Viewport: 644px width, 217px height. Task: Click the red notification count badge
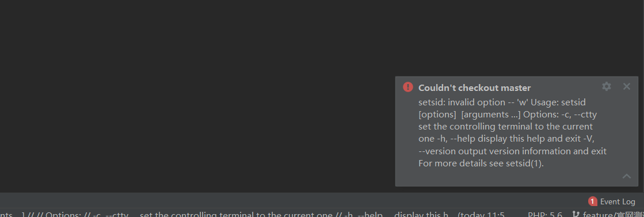coord(592,201)
